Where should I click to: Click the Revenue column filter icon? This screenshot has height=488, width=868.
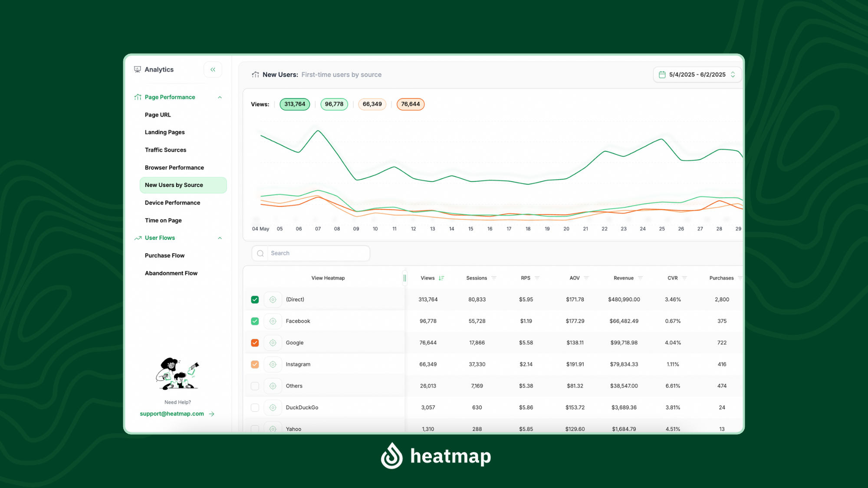pos(641,278)
